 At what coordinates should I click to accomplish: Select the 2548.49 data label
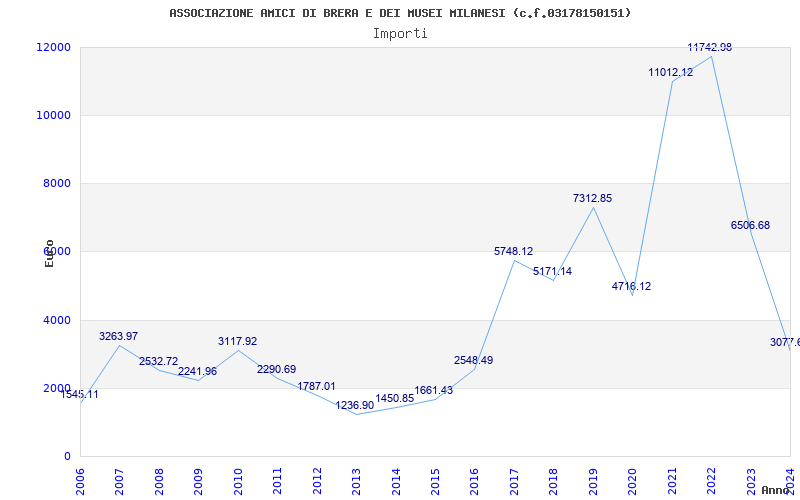pyautogui.click(x=473, y=360)
